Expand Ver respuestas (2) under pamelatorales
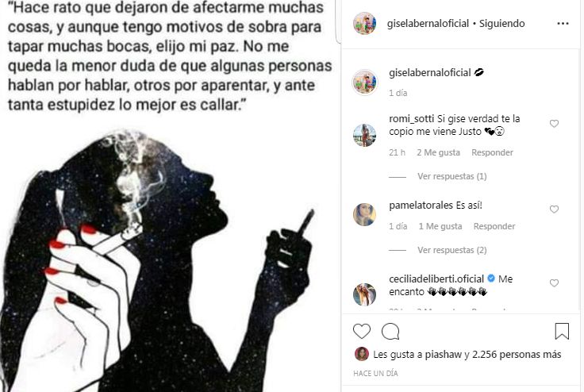 451,250
